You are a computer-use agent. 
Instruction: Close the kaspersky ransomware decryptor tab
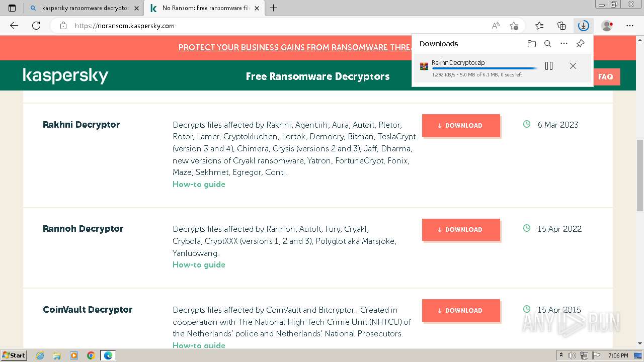[136, 8]
